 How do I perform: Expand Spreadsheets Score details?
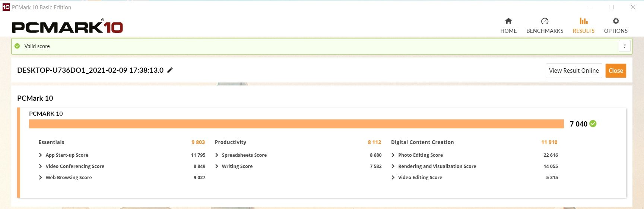pyautogui.click(x=217, y=155)
